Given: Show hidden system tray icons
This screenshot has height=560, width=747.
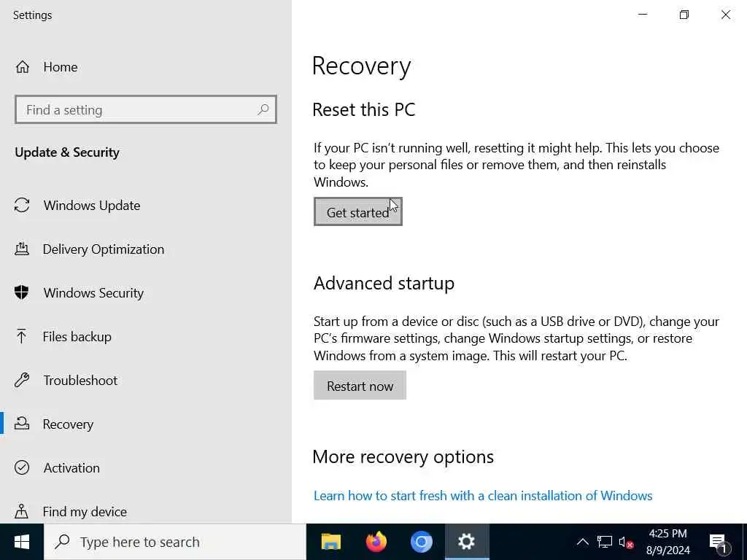Looking at the screenshot, I should [583, 542].
